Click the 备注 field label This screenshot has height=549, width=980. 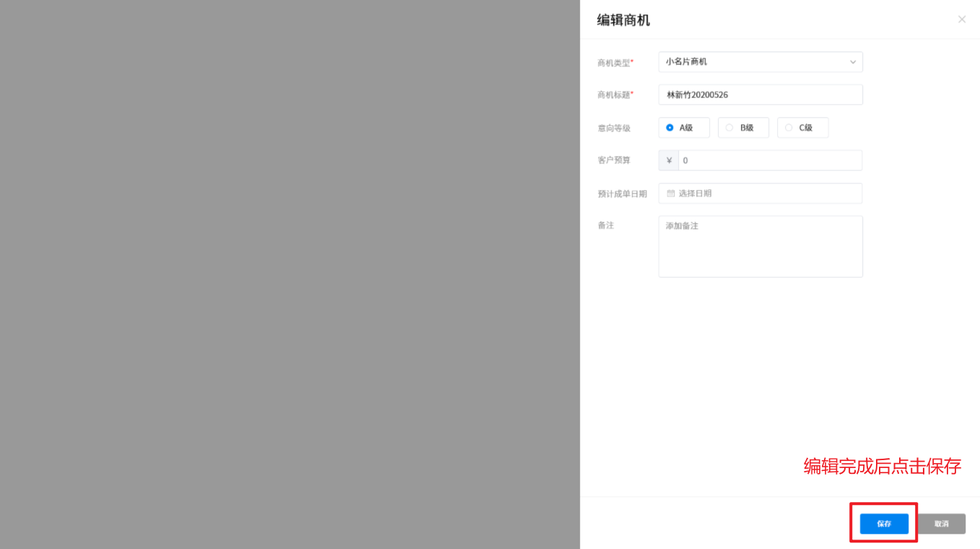pyautogui.click(x=605, y=225)
